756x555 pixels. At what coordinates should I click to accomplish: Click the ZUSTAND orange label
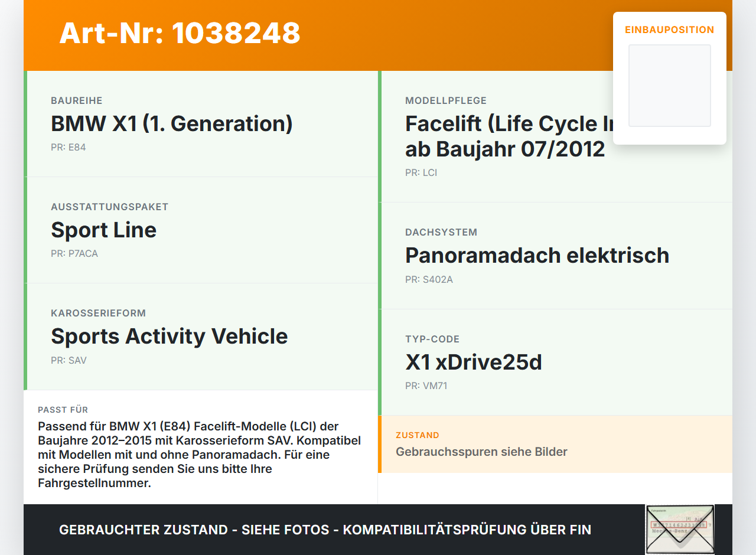(418, 435)
